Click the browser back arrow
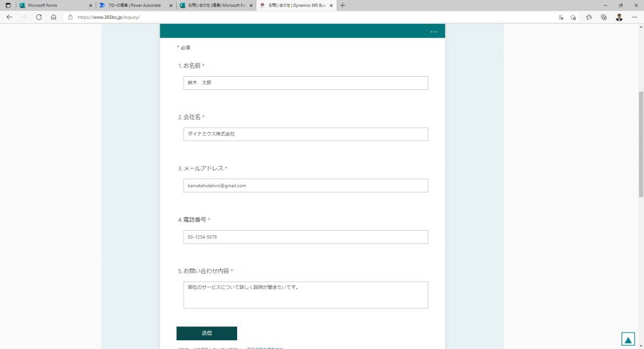This screenshot has height=349, width=644. coord(9,18)
